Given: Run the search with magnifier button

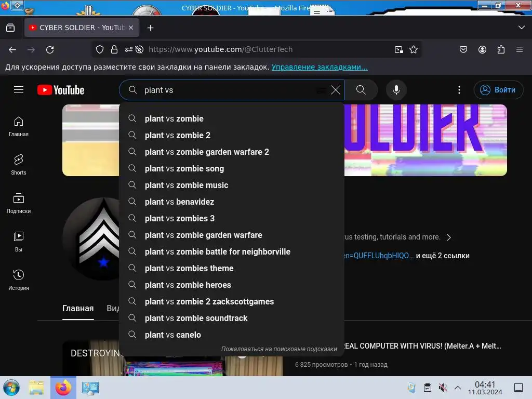Looking at the screenshot, I should click(x=361, y=90).
